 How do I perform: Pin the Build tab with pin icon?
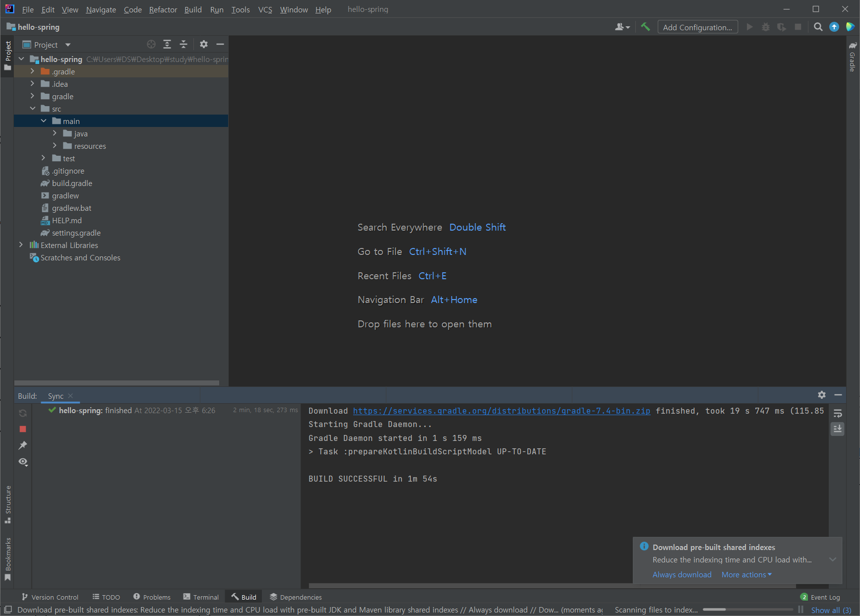tap(23, 445)
